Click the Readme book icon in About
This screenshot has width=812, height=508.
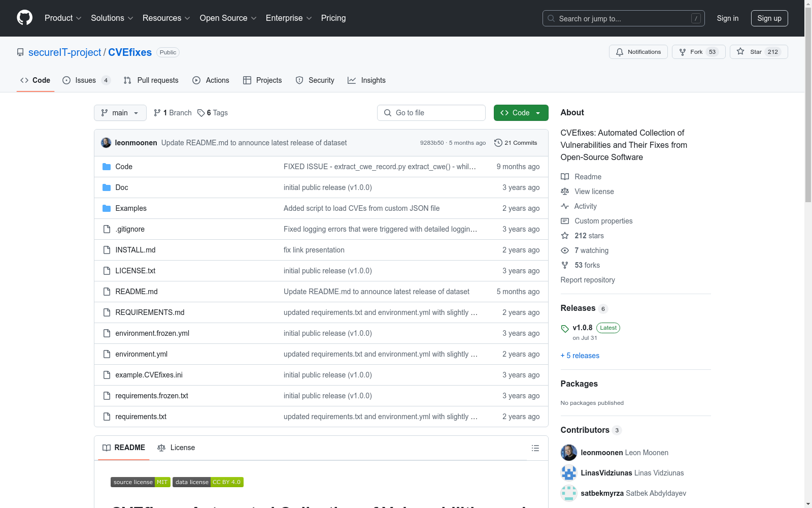click(565, 177)
